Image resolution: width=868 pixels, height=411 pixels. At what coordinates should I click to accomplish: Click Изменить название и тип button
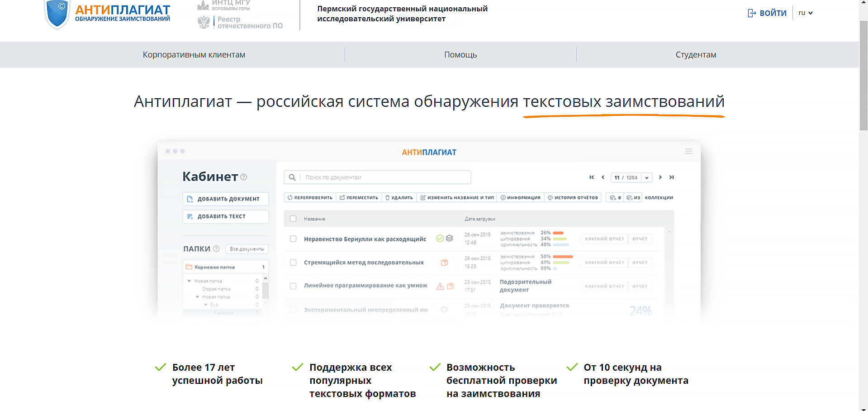(457, 198)
